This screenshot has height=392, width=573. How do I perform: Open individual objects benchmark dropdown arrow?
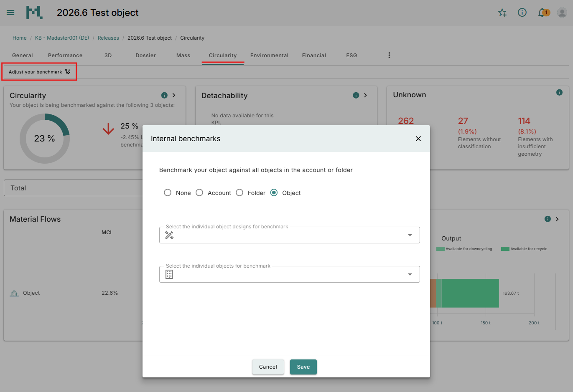(x=410, y=274)
